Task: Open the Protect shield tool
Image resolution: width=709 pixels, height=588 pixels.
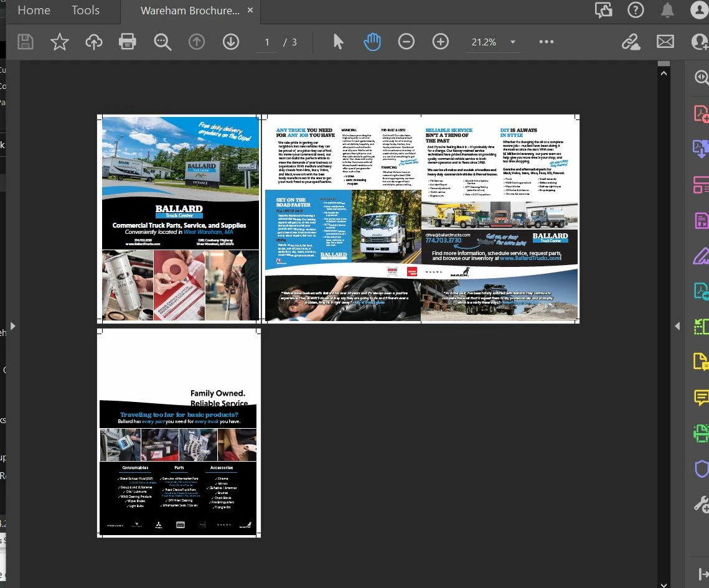Action: click(x=702, y=469)
